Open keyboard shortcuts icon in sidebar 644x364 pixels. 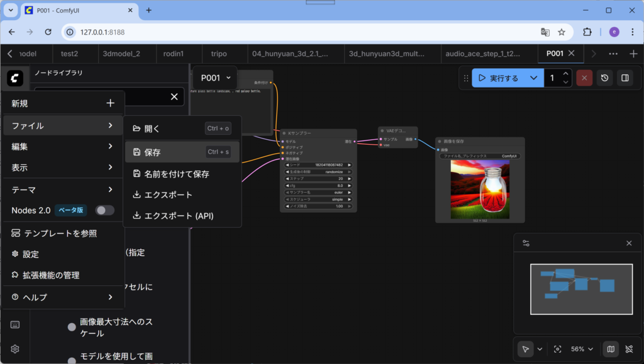pos(15,325)
